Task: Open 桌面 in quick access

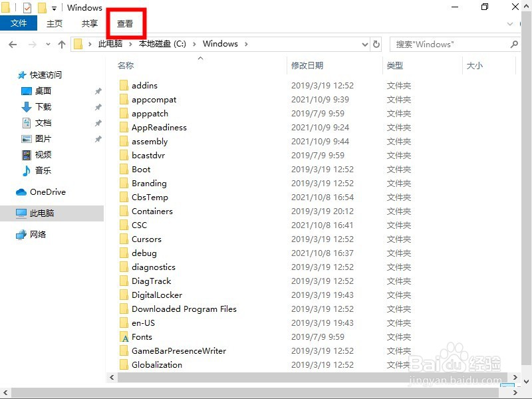Action: 43,91
